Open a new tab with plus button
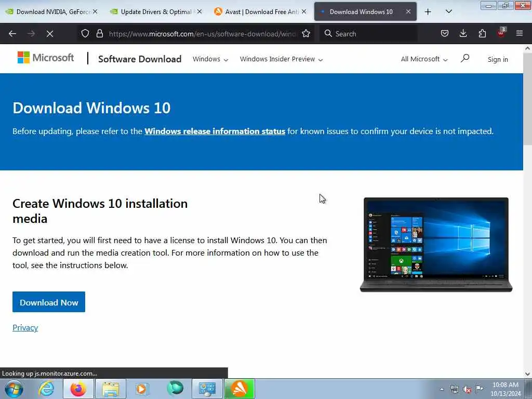 [428, 12]
